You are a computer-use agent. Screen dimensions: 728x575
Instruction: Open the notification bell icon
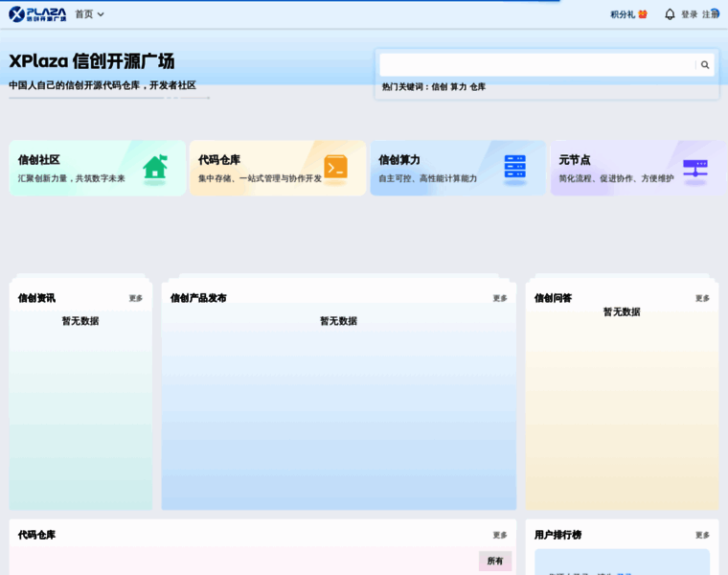(x=670, y=14)
